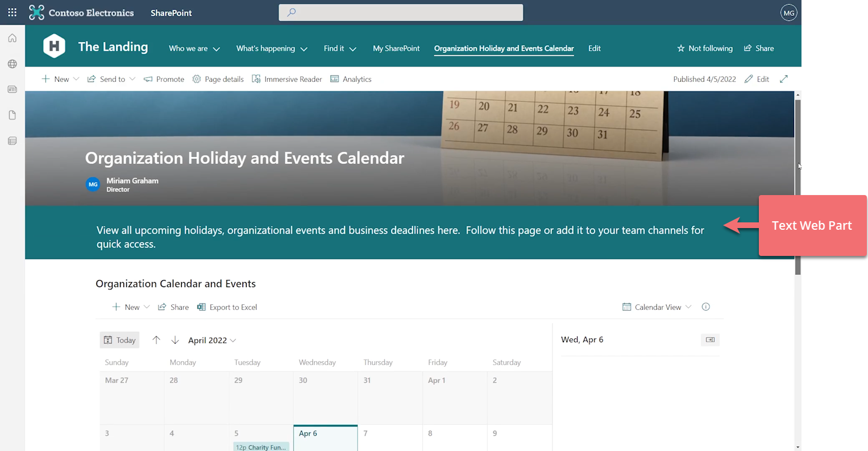The image size is (868, 451).
Task: Open the news icon in left rail
Action: (x=12, y=89)
